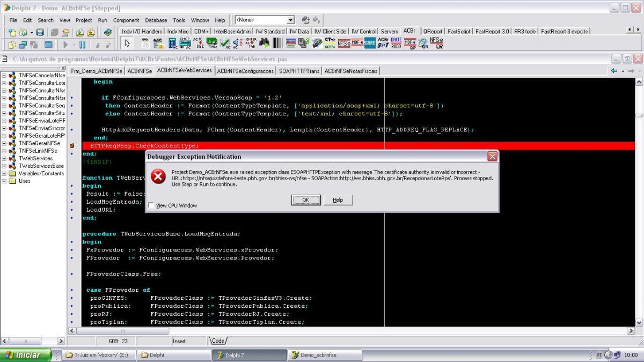Click the green checkmark AC component icon
Image resolution: width=644 pixels, height=362 pixels.
(224, 43)
